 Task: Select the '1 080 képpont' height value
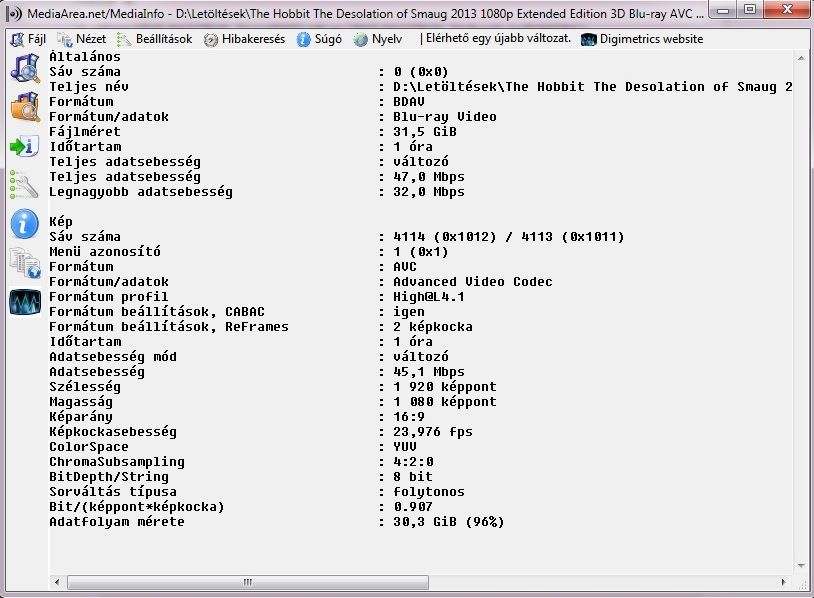click(x=445, y=402)
